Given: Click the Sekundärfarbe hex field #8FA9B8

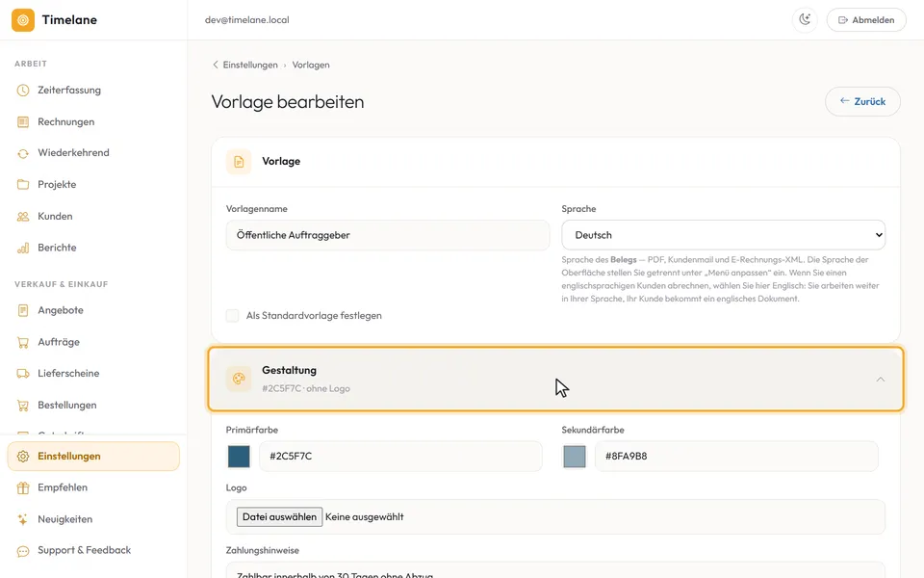Looking at the screenshot, I should (x=736, y=456).
